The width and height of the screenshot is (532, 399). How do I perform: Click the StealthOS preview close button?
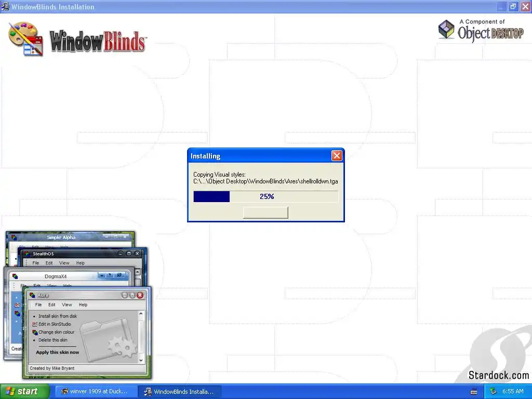137,254
